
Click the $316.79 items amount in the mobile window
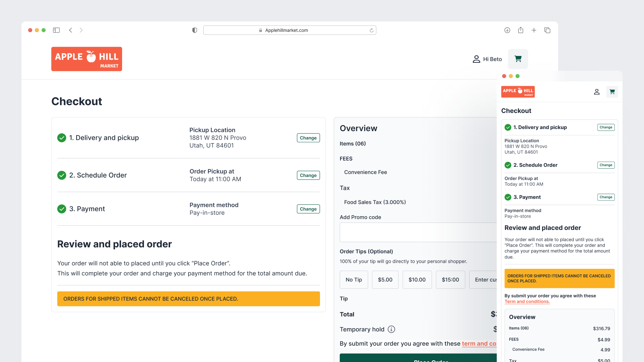(x=601, y=328)
